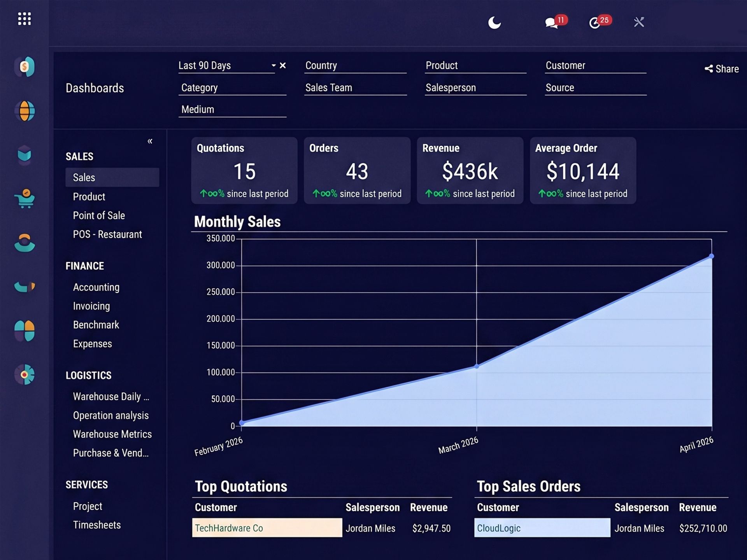Click the Share button
This screenshot has width=747, height=560.
722,69
